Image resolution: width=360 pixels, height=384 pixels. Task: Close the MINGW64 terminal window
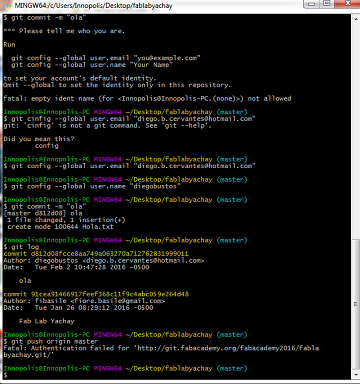coord(348,4)
